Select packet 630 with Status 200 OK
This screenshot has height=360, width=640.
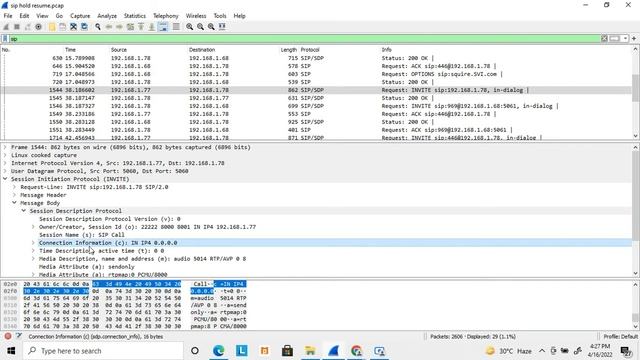pos(316,58)
